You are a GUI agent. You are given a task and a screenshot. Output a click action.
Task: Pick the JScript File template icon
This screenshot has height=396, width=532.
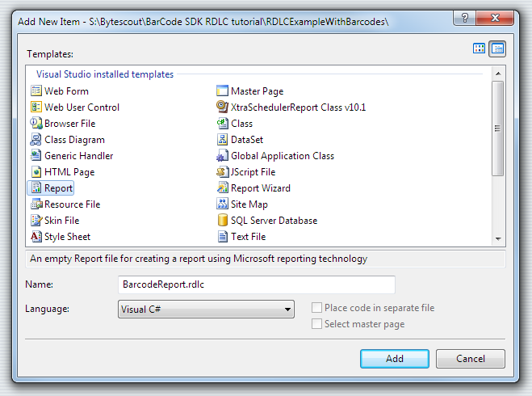(x=222, y=172)
